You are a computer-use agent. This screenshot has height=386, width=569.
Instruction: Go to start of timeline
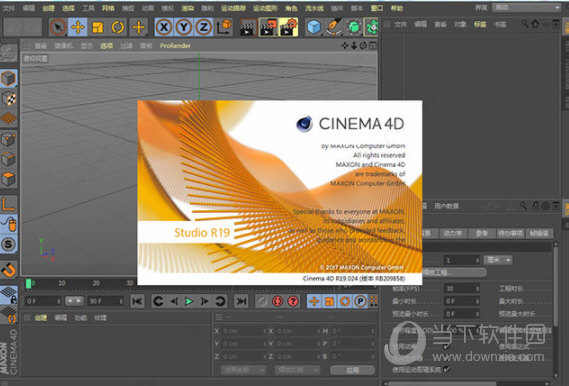(x=138, y=301)
